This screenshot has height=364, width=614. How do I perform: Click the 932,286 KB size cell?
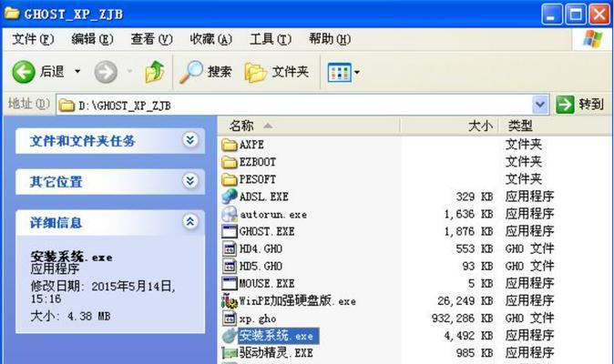pos(462,318)
